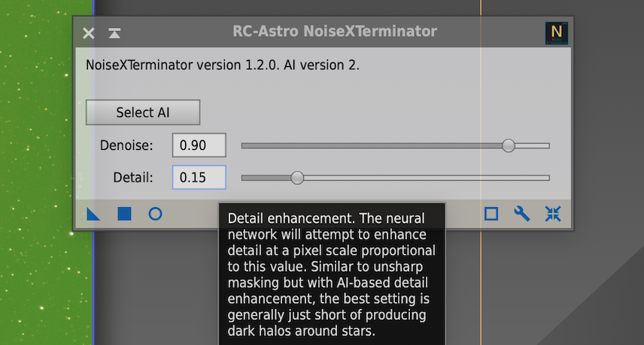Reset parameters with the arrows icon

click(x=553, y=214)
